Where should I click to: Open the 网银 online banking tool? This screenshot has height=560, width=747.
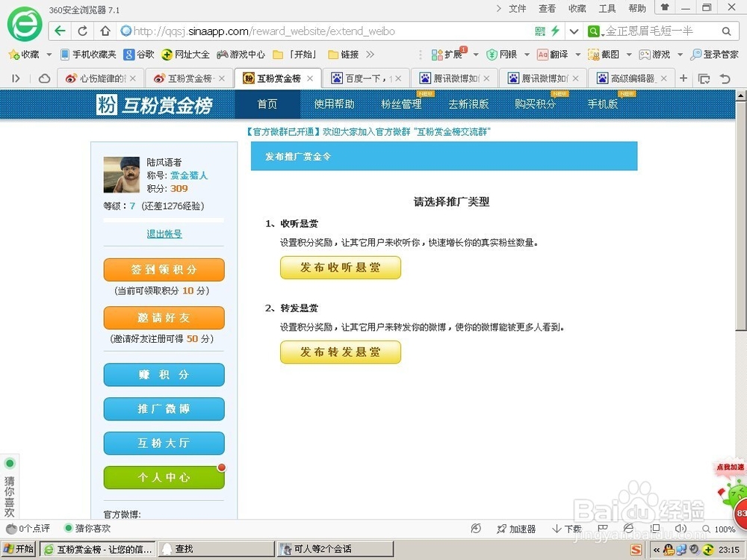pos(502,55)
